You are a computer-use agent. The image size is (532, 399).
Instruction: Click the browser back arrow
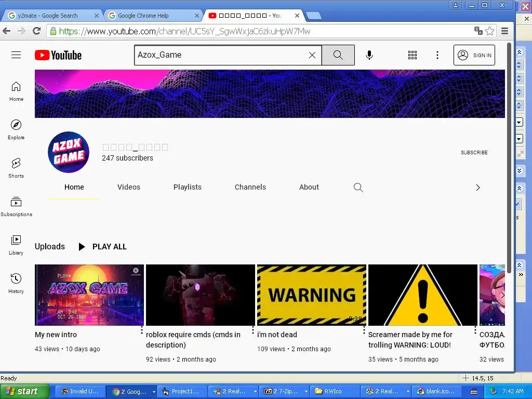coord(6,31)
